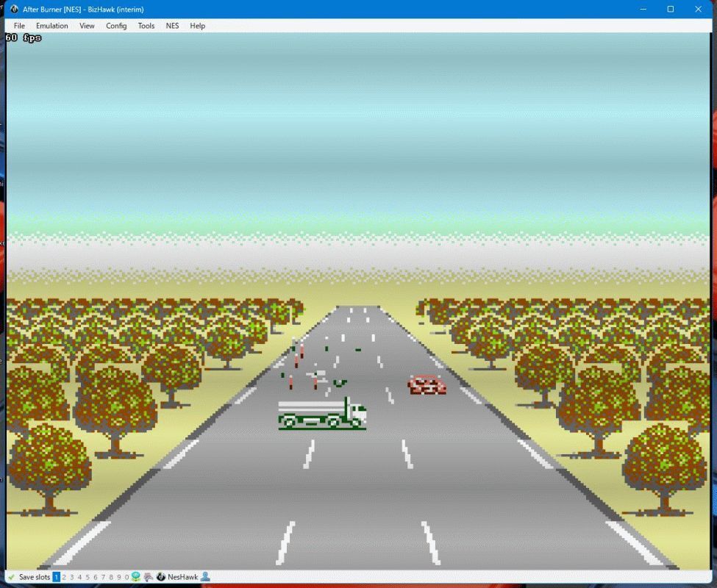Select save slot 5

[x=88, y=577]
